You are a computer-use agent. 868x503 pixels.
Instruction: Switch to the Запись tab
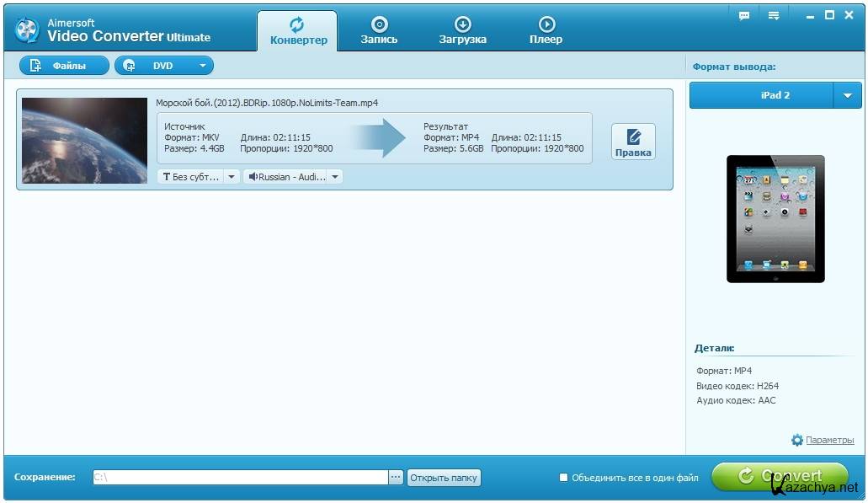coord(379,30)
